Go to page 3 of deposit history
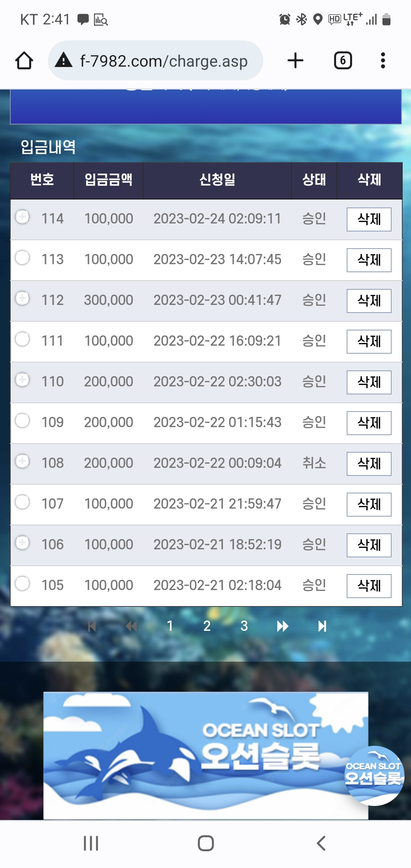The width and height of the screenshot is (411, 868). coord(244,626)
